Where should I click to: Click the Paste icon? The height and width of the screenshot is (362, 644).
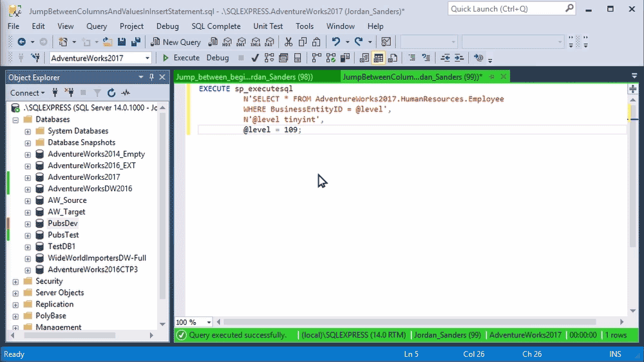click(x=316, y=42)
